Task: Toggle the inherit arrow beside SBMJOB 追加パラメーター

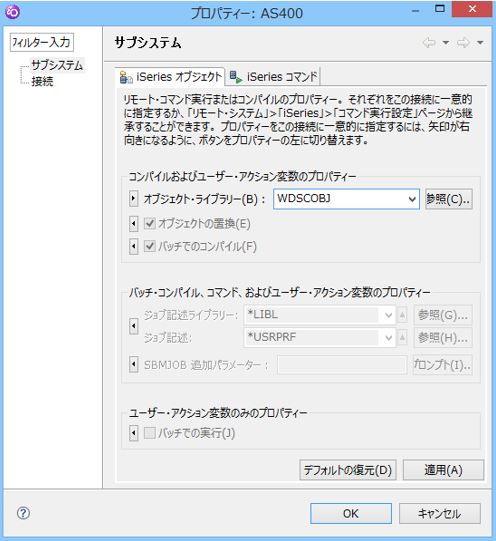Action: pyautogui.click(x=133, y=364)
